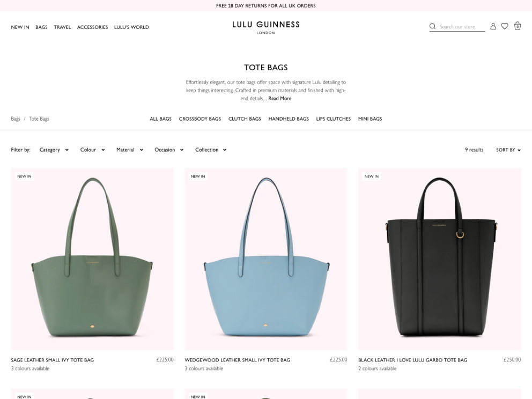Open the Travel menu item
This screenshot has width=532, height=399.
pos(62,27)
